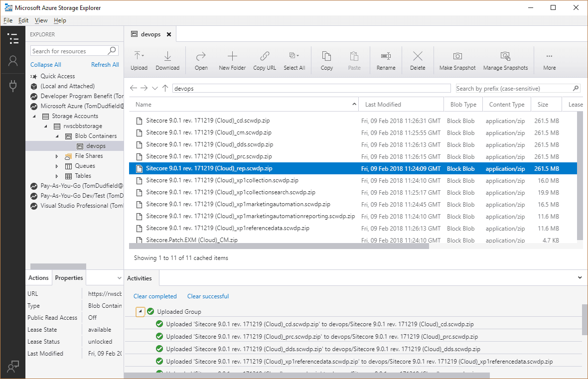Click the file list vertical scrollbar
The height and width of the screenshot is (379, 588).
tap(580, 175)
